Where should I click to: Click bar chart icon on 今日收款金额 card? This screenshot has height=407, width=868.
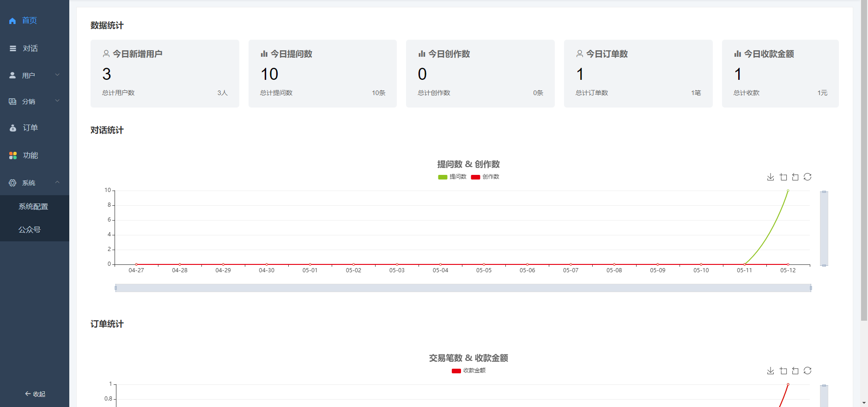[738, 54]
